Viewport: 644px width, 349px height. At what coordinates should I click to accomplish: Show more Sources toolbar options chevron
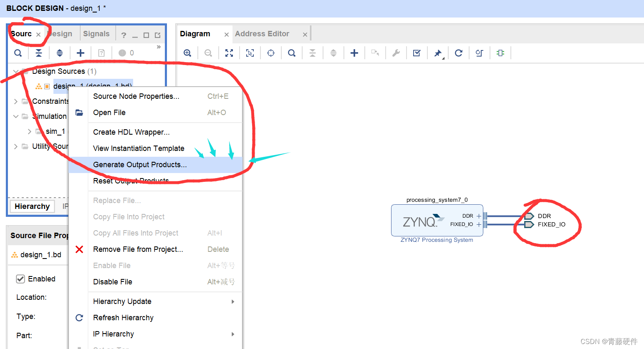pos(159,47)
